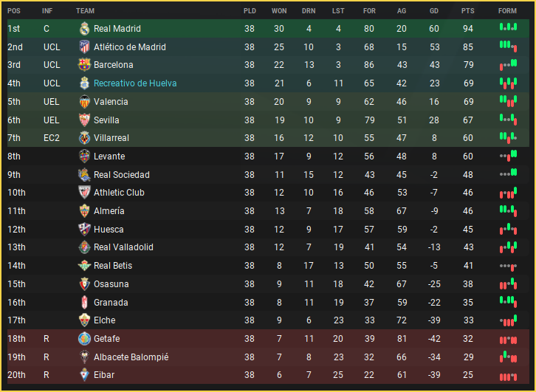This screenshot has height=392, width=536.
Task: Click the Valencia club badge
Action: pyautogui.click(x=84, y=102)
